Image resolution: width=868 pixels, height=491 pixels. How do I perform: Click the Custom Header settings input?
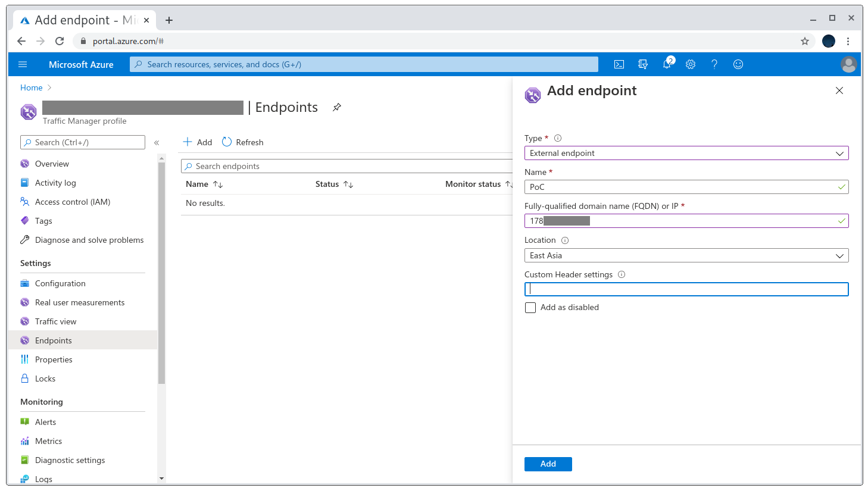tap(686, 289)
